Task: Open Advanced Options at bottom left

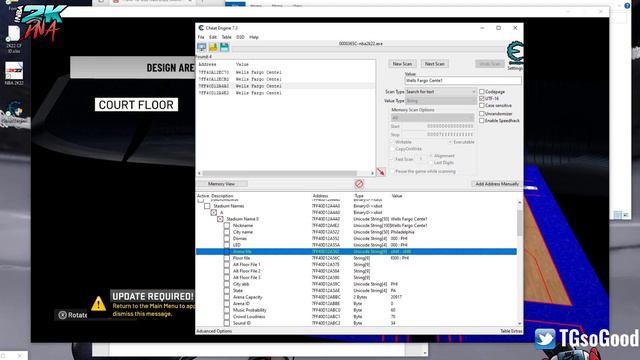Action: point(214,331)
